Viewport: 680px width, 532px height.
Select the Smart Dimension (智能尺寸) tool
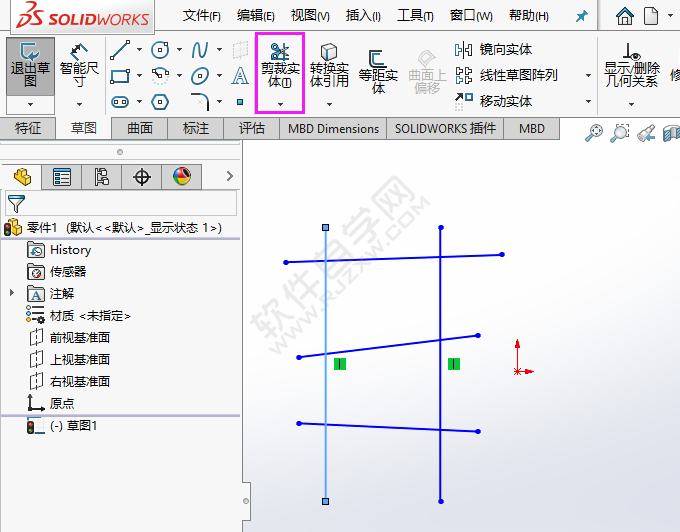(79, 66)
